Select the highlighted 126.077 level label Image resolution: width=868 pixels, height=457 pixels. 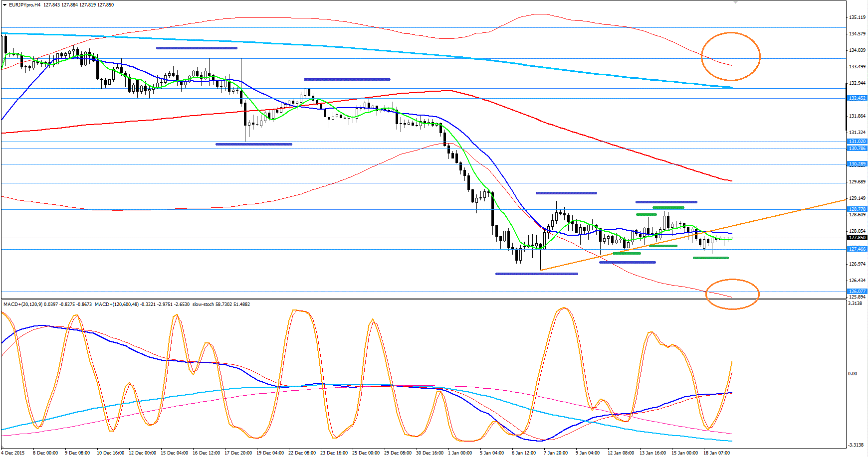click(857, 292)
